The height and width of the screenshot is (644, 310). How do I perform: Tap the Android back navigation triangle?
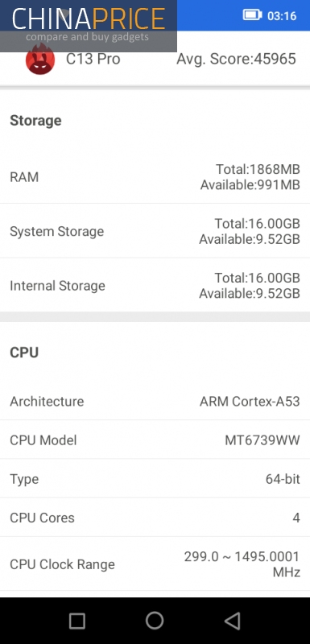(x=233, y=621)
